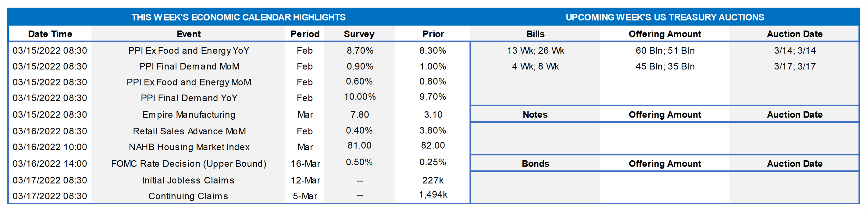Select the Date Time column header
Screen dimensions: 868x212
point(50,34)
